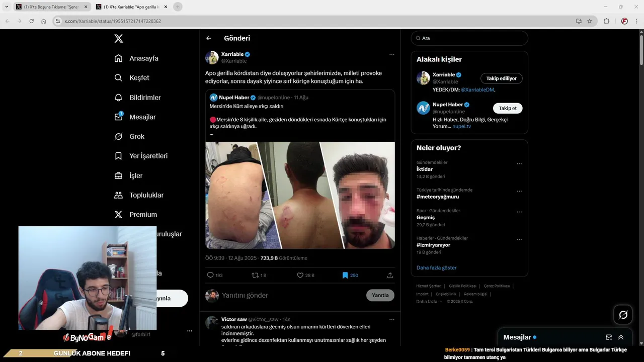Toggle bookmark showing 250
The image size is (644, 362).
[x=350, y=275]
